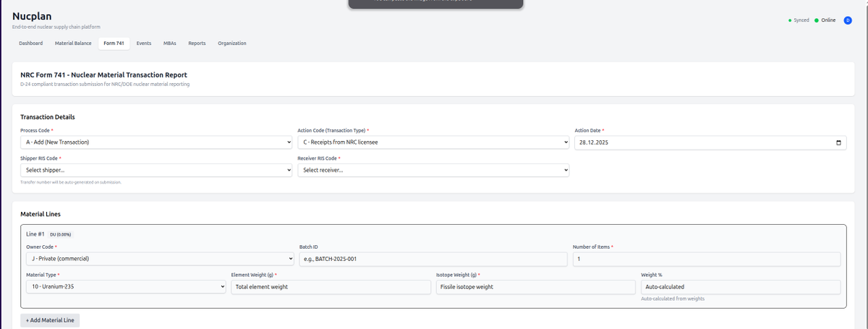Switch to Material Balance tab
This screenshot has height=329, width=868.
[73, 43]
